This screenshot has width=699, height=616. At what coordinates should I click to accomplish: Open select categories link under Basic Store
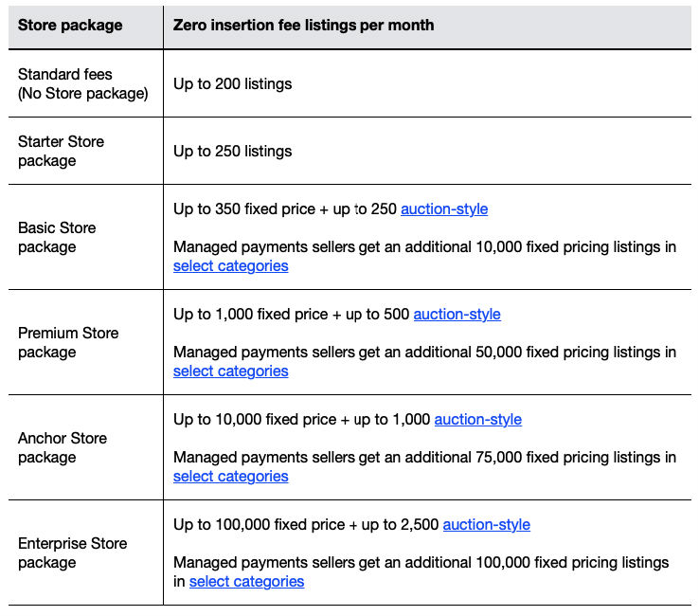pyautogui.click(x=230, y=266)
